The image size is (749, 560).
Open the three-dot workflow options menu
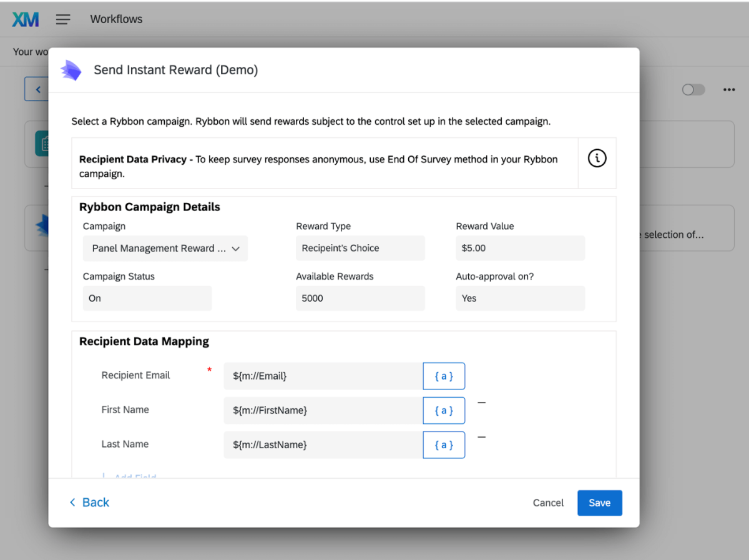pyautogui.click(x=729, y=90)
